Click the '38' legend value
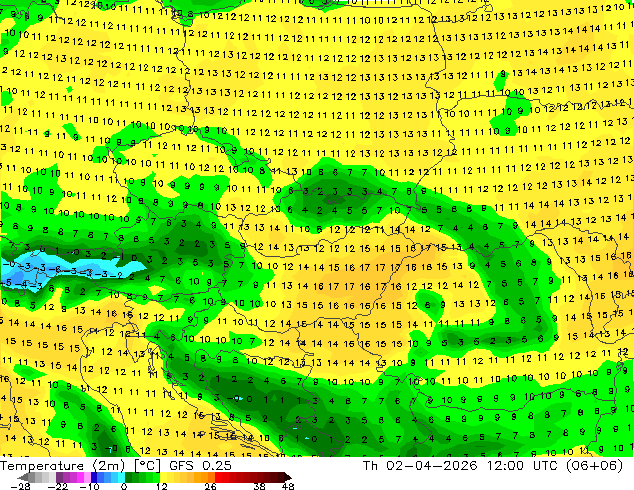The width and height of the screenshot is (634, 490). click(x=260, y=486)
